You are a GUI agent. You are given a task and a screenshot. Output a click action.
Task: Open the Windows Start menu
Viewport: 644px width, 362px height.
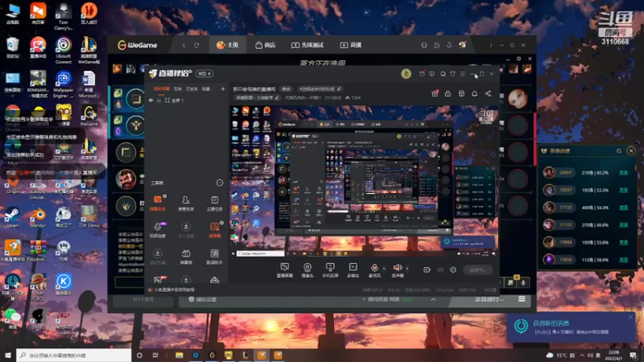[8, 355]
